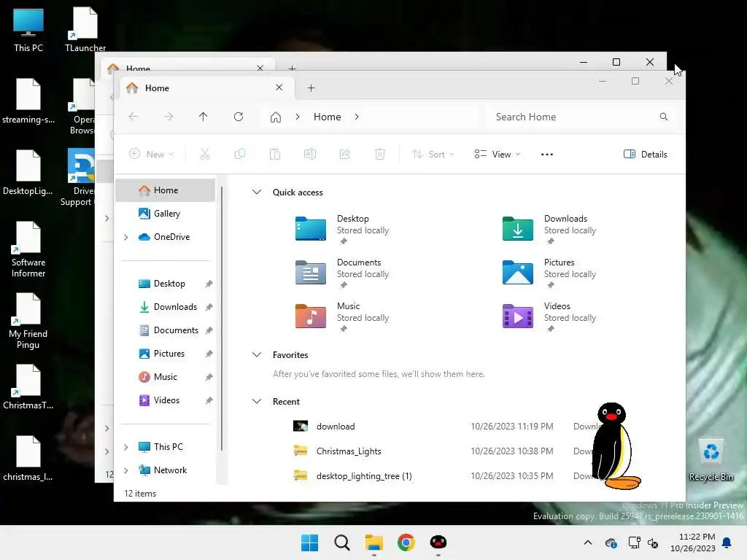The width and height of the screenshot is (747, 560).
Task: Select the Recycle Bin desktop icon
Action: (711, 459)
